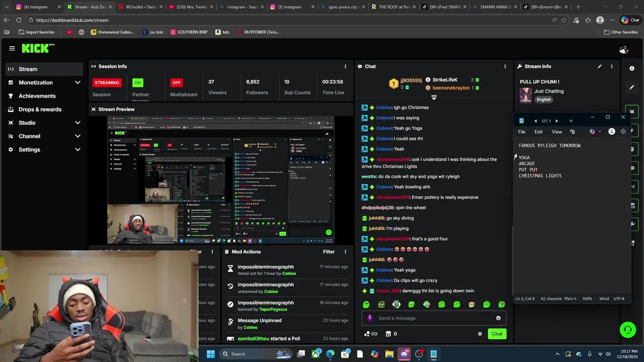This screenshot has height=362, width=644.
Task: Open Discord from taskbar
Action: [404, 354]
